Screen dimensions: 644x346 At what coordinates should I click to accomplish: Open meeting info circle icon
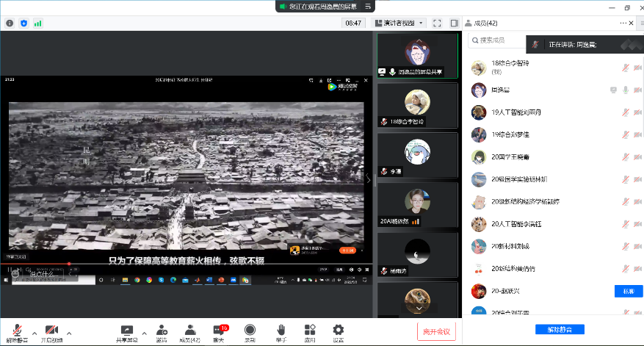click(x=10, y=24)
